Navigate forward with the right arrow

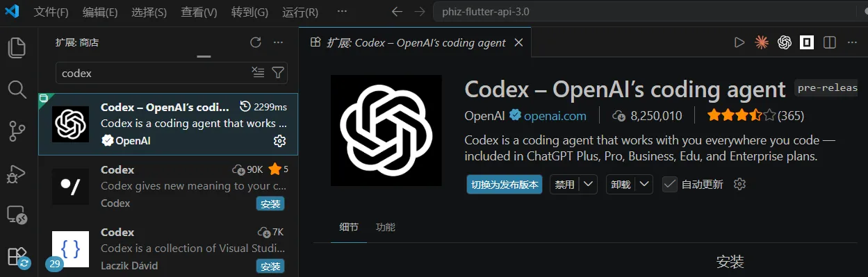(419, 12)
